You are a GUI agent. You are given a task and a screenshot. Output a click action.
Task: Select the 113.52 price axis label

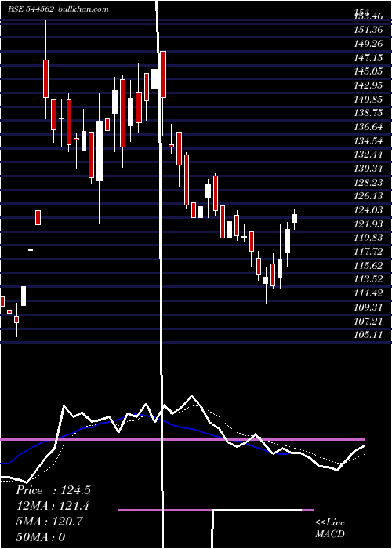pyautogui.click(x=368, y=279)
